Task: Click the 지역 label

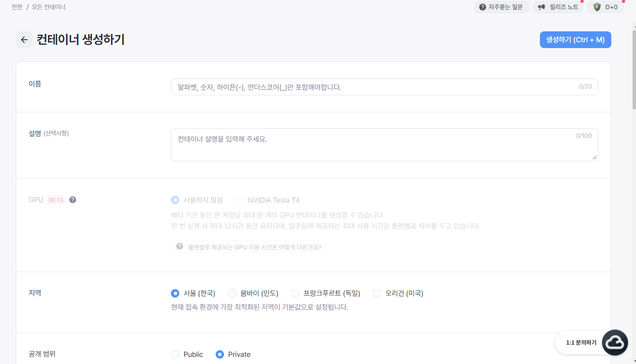Action: (x=35, y=293)
